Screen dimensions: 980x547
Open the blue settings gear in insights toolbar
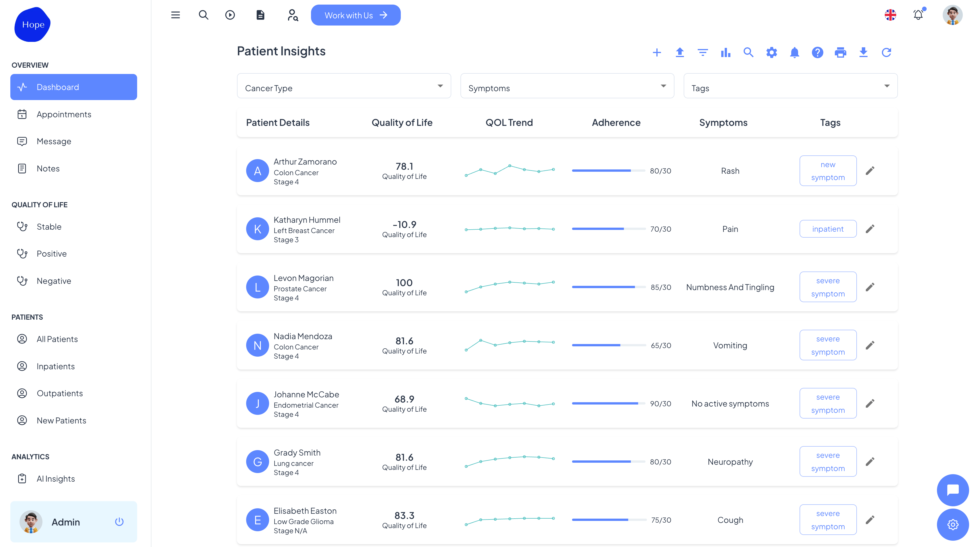pyautogui.click(x=771, y=52)
